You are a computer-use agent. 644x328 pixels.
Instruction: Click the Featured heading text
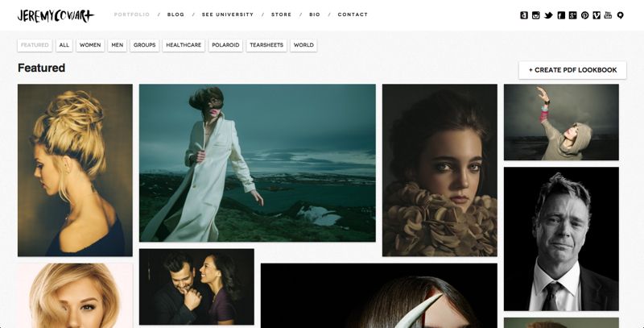[42, 68]
